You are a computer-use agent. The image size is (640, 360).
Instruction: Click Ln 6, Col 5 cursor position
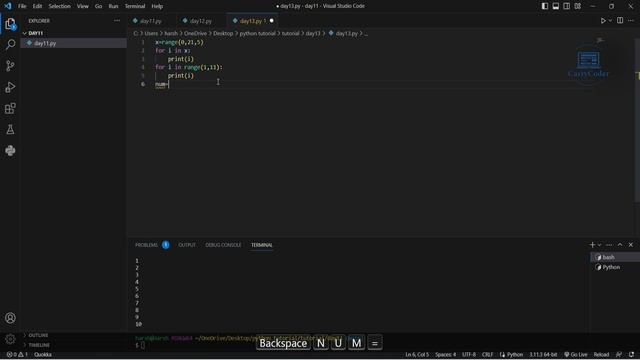tap(417, 354)
